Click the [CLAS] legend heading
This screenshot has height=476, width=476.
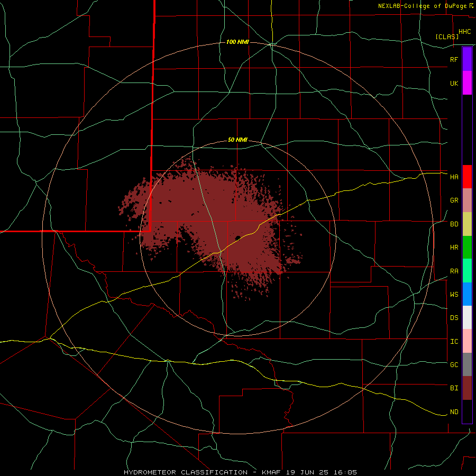447,36
